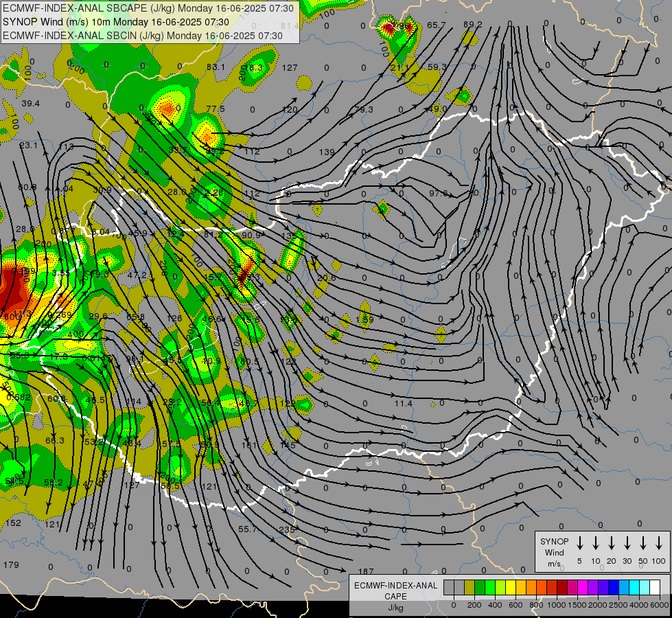The width and height of the screenshot is (672, 618).
Task: Click the map value '65.7'
Action: coord(437,25)
